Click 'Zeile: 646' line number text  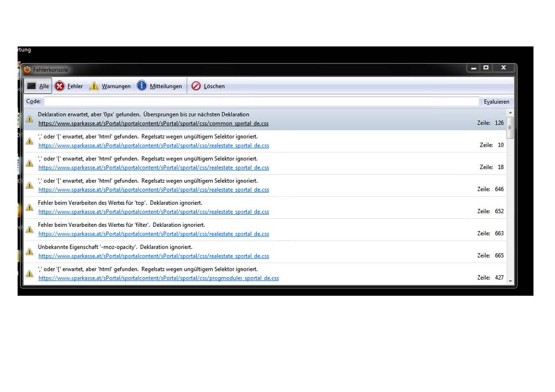click(490, 189)
